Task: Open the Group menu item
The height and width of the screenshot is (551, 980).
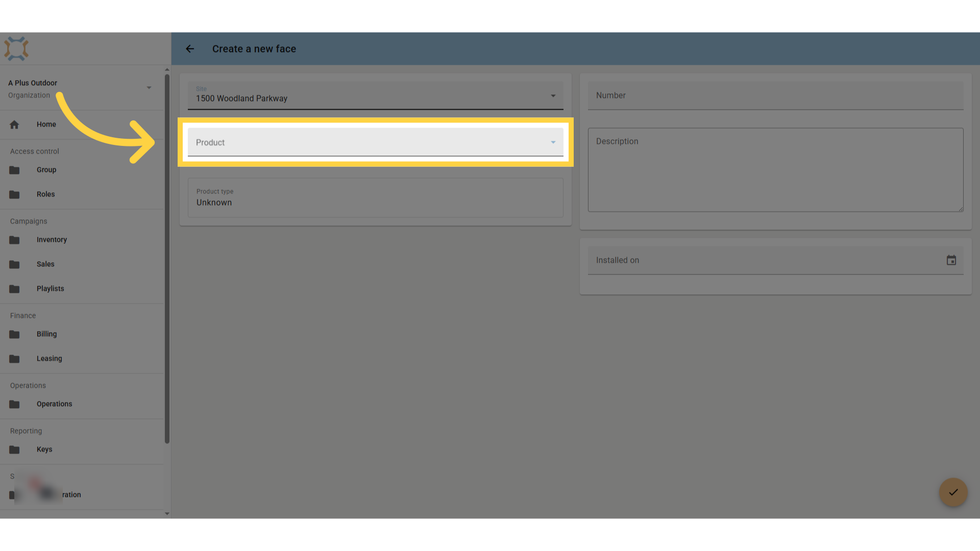Action: (x=82, y=170)
